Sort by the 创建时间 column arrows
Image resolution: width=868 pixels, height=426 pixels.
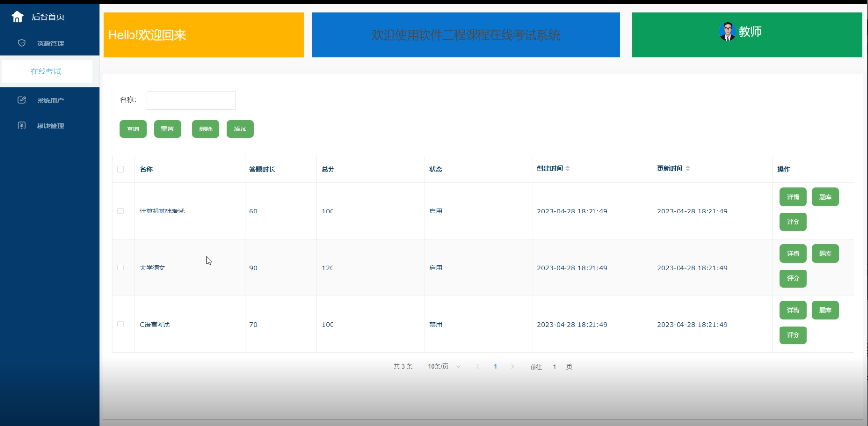tap(567, 168)
